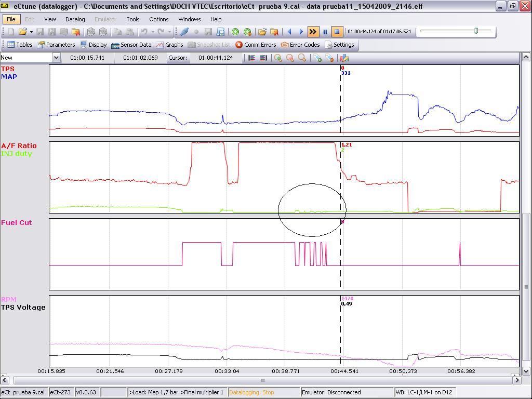Click the WB: LC-1/LM-1 on D12 status
The image size is (532, 399).
424,393
